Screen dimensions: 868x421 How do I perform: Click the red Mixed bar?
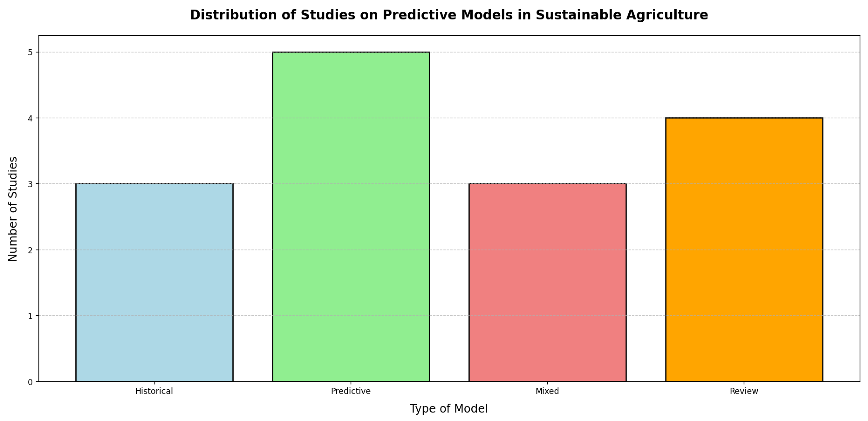point(547,282)
